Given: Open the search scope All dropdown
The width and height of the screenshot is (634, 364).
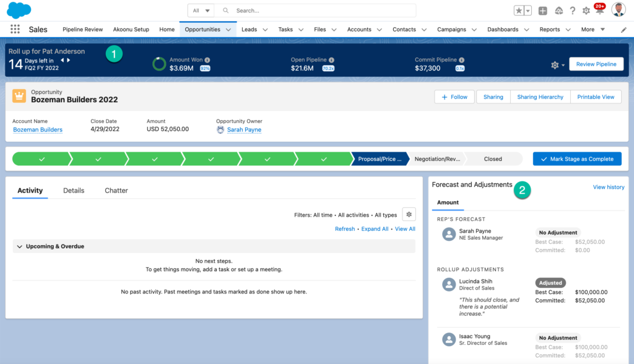Looking at the screenshot, I should click(201, 11).
